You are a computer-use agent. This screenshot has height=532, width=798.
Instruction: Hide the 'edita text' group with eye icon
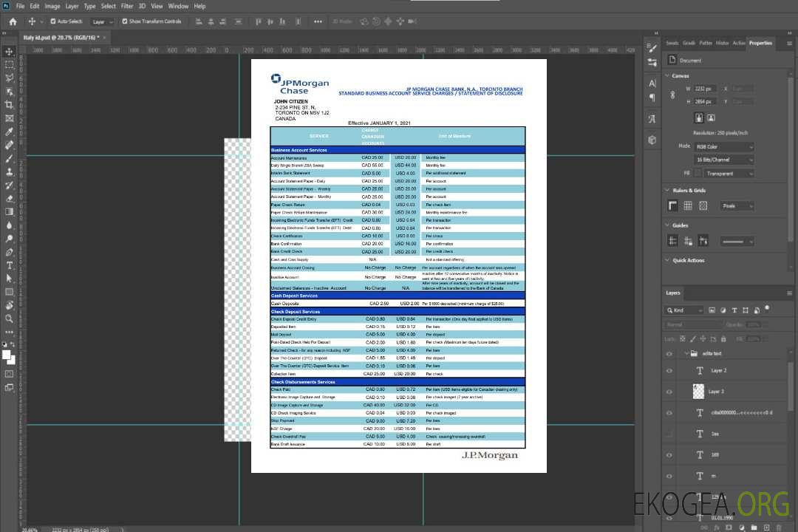pyautogui.click(x=669, y=354)
